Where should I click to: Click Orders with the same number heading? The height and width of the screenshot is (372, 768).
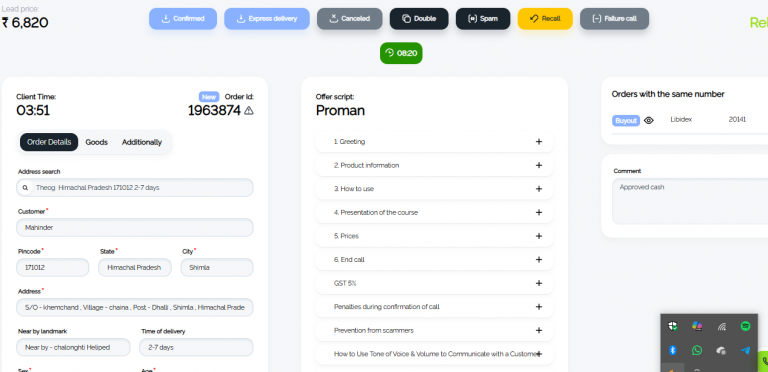(x=668, y=94)
